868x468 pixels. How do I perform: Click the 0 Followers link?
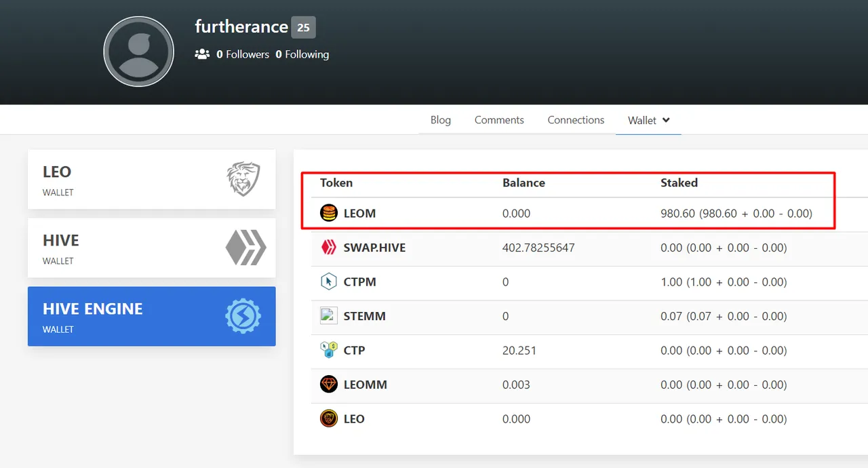click(243, 54)
